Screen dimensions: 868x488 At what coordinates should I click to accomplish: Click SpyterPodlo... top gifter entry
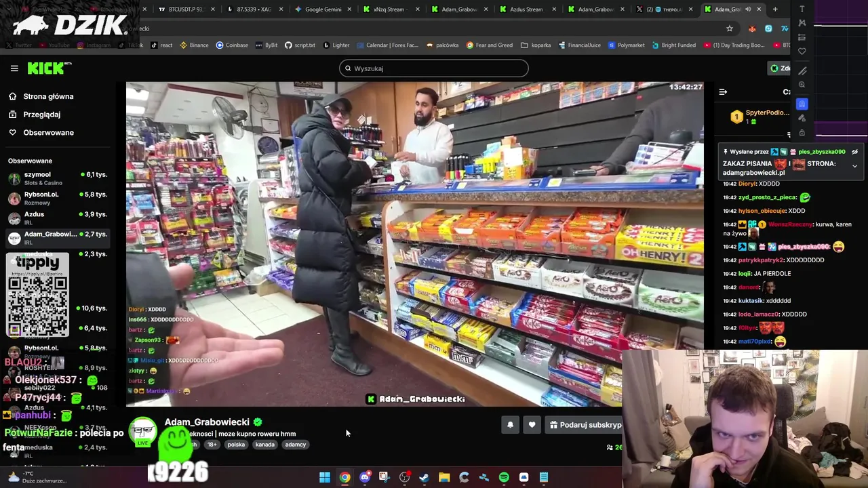click(759, 117)
